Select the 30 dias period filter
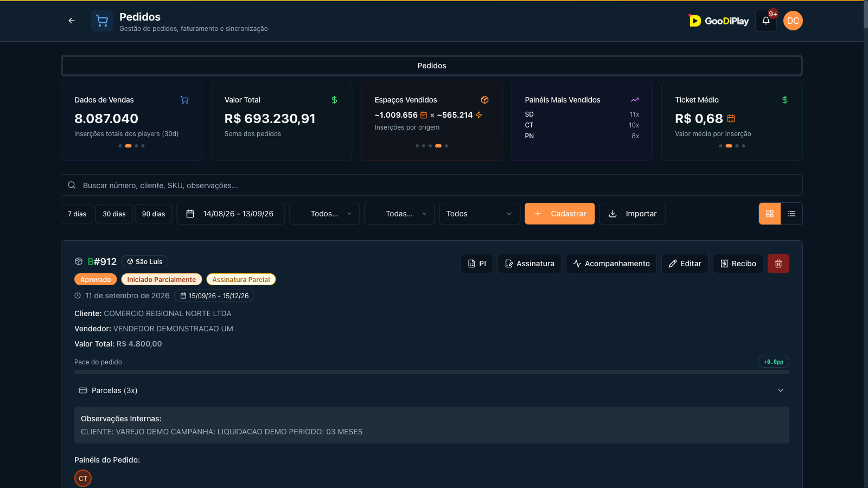The width and height of the screenshot is (868, 488). tap(114, 214)
